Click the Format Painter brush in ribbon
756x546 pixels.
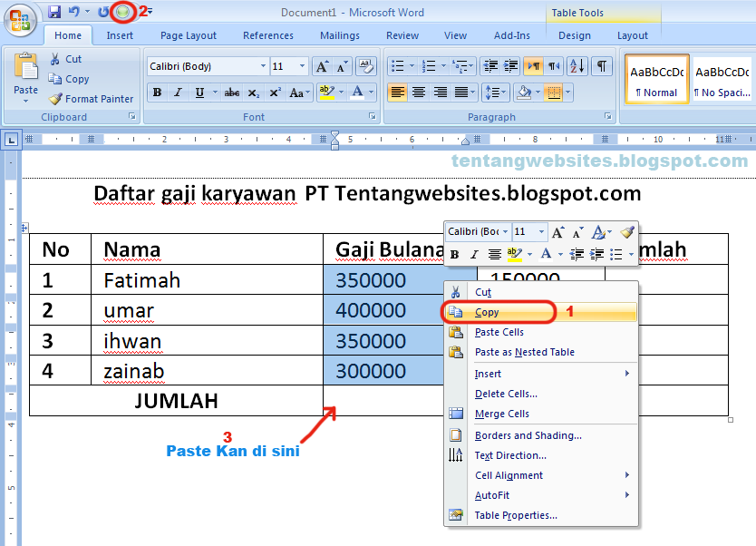point(92,99)
